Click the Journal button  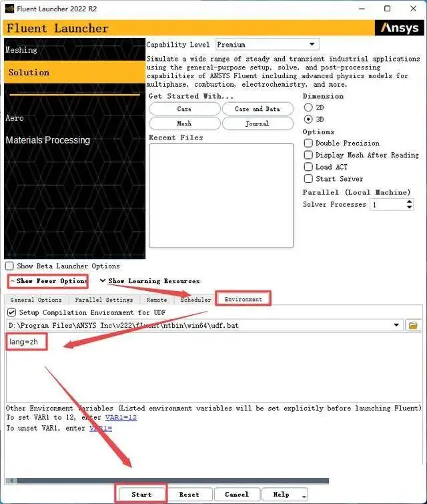coord(258,123)
